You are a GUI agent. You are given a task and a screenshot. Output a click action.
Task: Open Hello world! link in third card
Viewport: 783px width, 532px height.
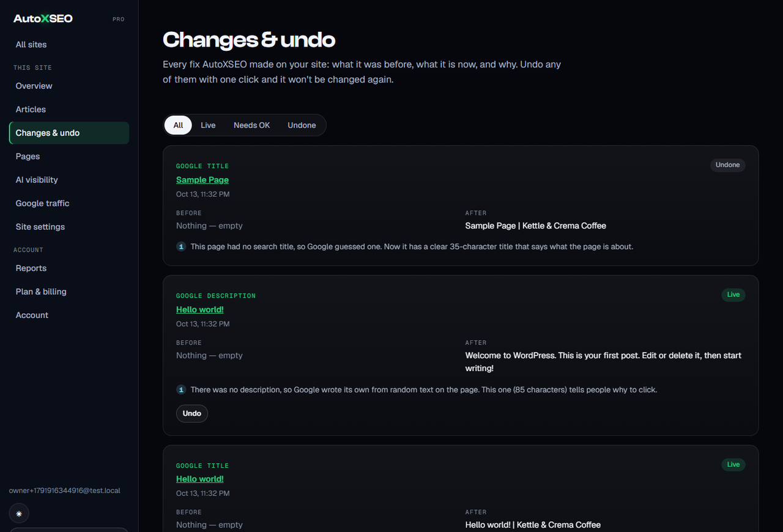[200, 479]
